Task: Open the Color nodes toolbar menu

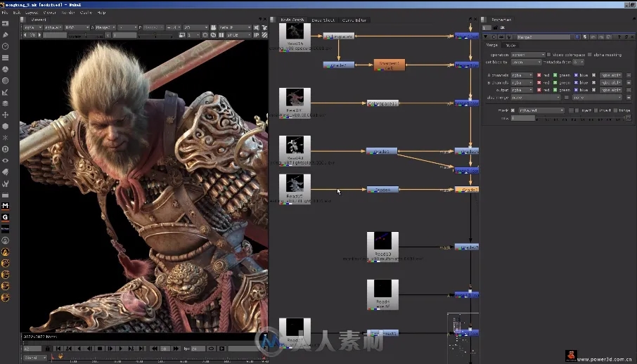Action: point(6,69)
